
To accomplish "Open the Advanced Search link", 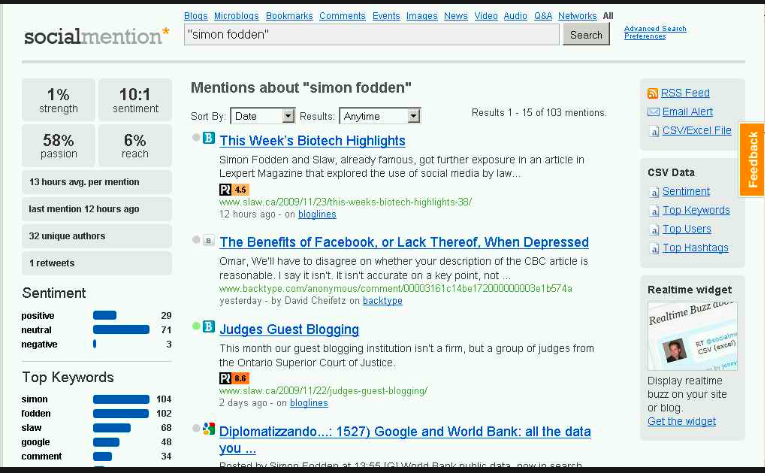I will 655,29.
